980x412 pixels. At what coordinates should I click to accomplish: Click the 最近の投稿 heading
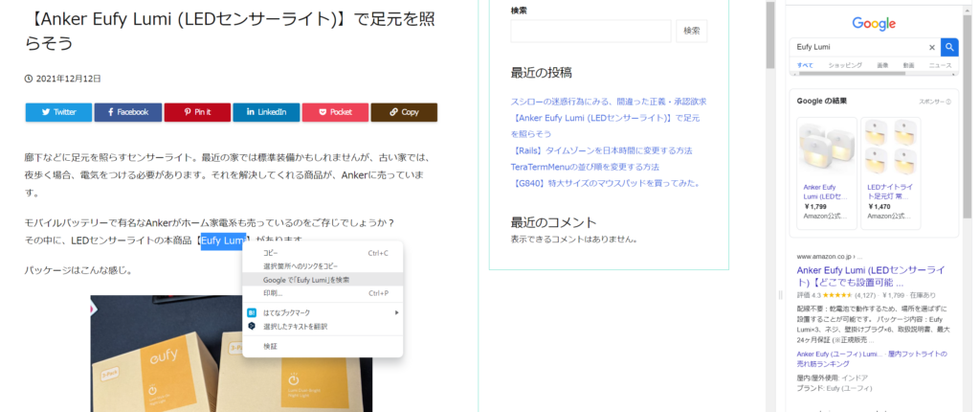[x=542, y=73]
